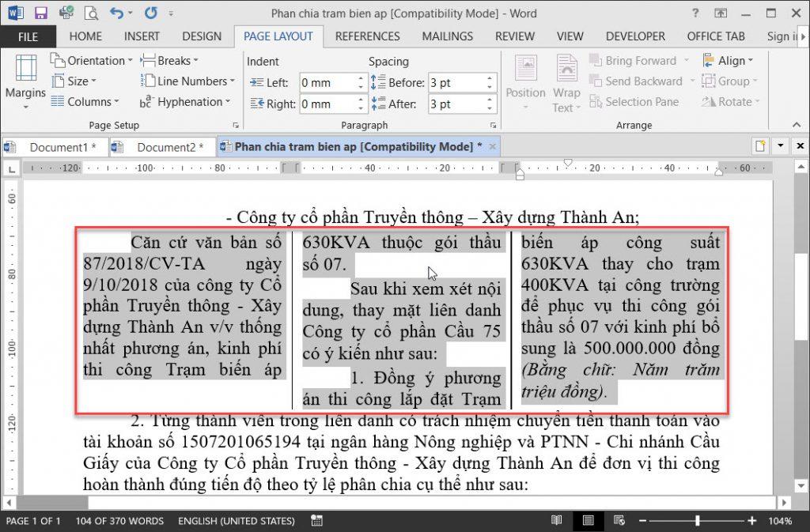Open the REVIEW ribbon tab
The width and height of the screenshot is (810, 532).
coord(514,36)
